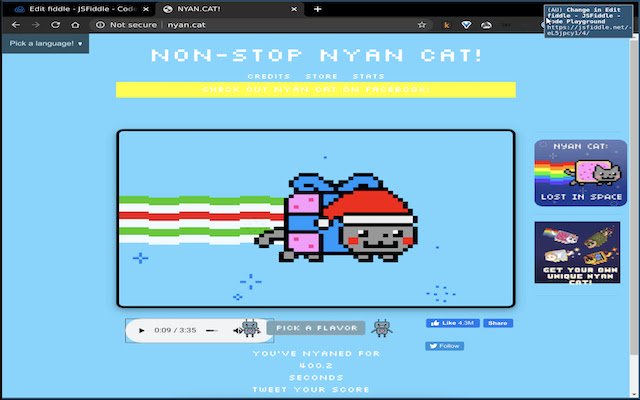Mute the audio player volume
This screenshot has width=640, height=400.
[237, 330]
